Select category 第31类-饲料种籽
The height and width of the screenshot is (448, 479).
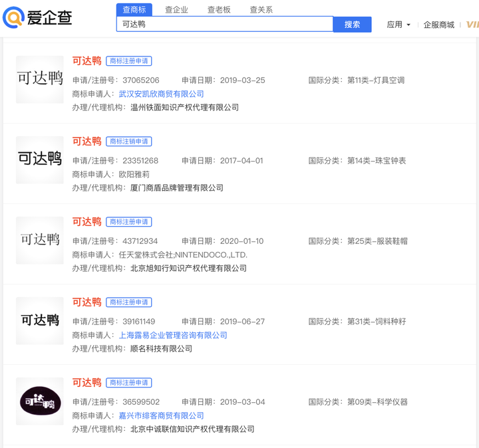(x=377, y=321)
